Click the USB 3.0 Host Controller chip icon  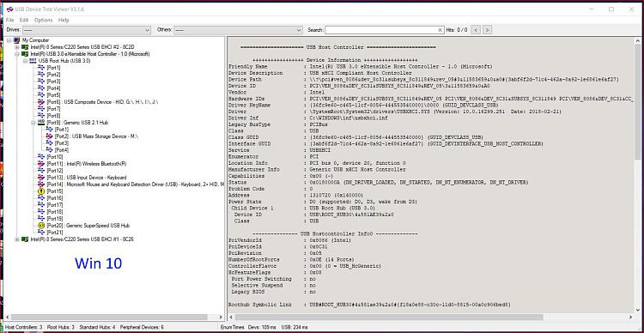[x=25, y=54]
